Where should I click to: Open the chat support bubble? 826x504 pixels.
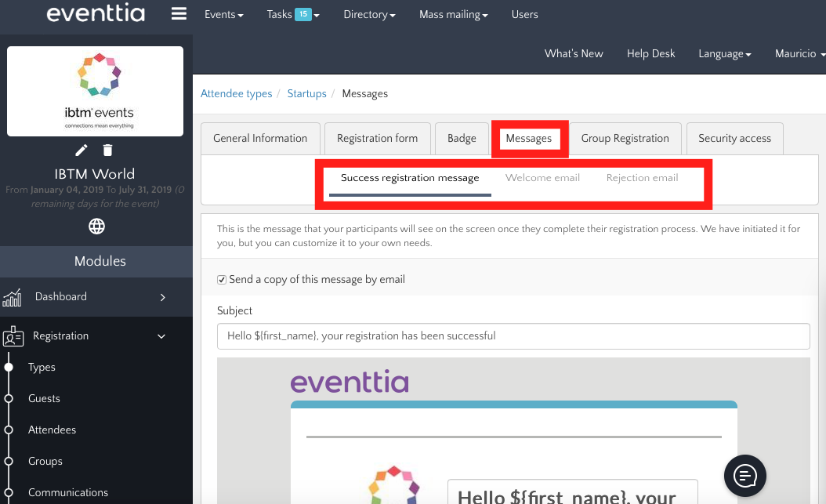pos(744,475)
